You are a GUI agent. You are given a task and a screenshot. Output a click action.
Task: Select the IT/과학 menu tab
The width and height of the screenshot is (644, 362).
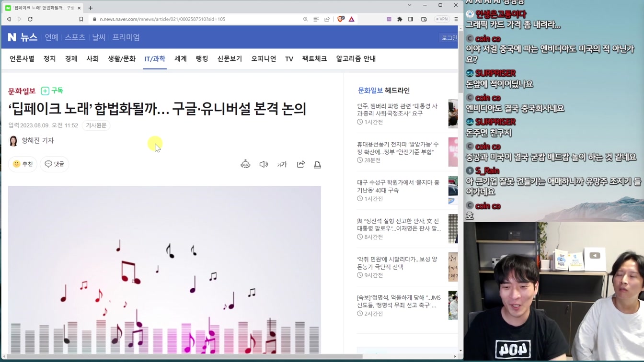click(x=155, y=59)
